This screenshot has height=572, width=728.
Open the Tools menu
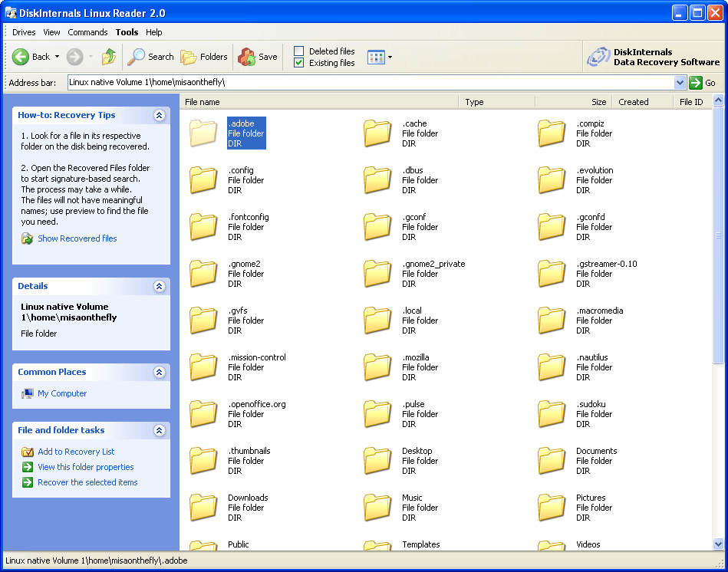coord(127,32)
